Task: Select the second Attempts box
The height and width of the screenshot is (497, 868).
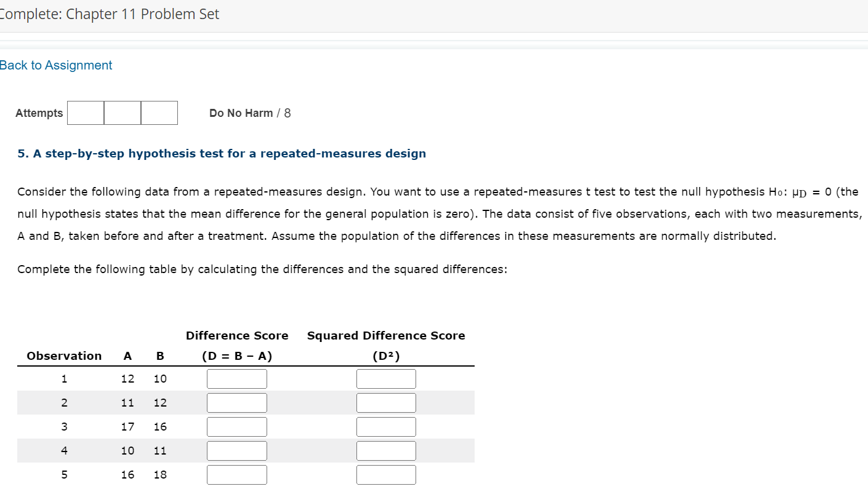Action: [x=123, y=113]
